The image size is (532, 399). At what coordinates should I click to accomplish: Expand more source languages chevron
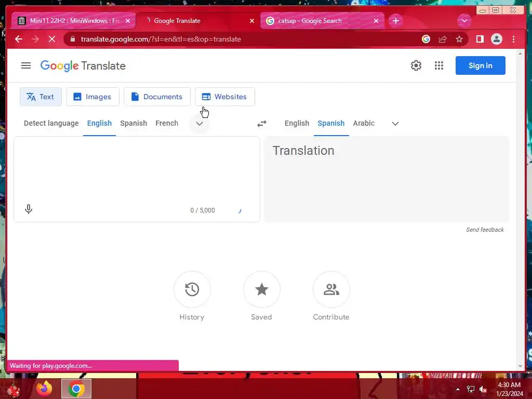click(199, 124)
